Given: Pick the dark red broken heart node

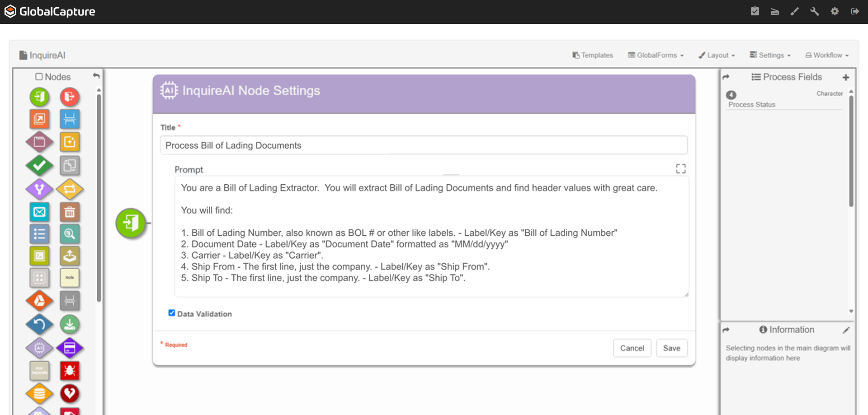Looking at the screenshot, I should 70,394.
